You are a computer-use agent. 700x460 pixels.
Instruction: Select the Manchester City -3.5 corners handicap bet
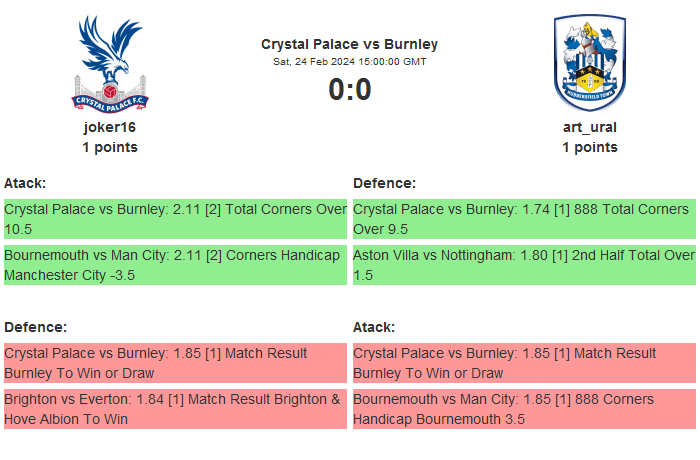coord(175,265)
